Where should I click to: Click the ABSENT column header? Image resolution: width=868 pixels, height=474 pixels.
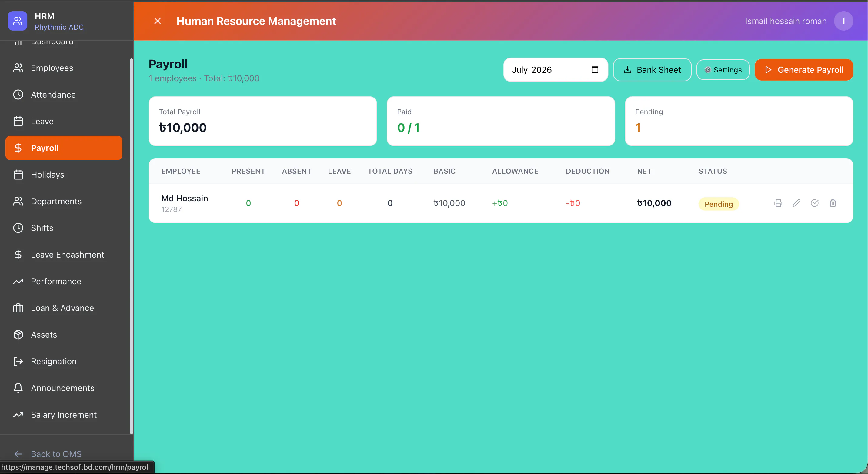coord(296,171)
